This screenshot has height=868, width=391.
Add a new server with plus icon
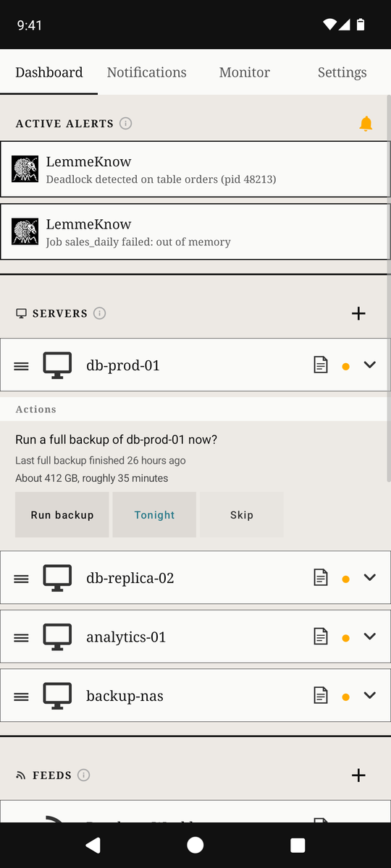[358, 313]
